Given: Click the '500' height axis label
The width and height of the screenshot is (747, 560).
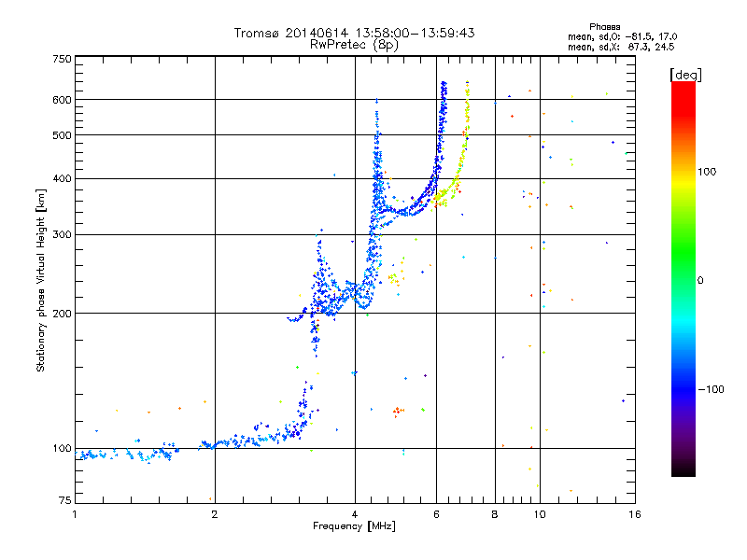Looking at the screenshot, I should tap(63, 135).
